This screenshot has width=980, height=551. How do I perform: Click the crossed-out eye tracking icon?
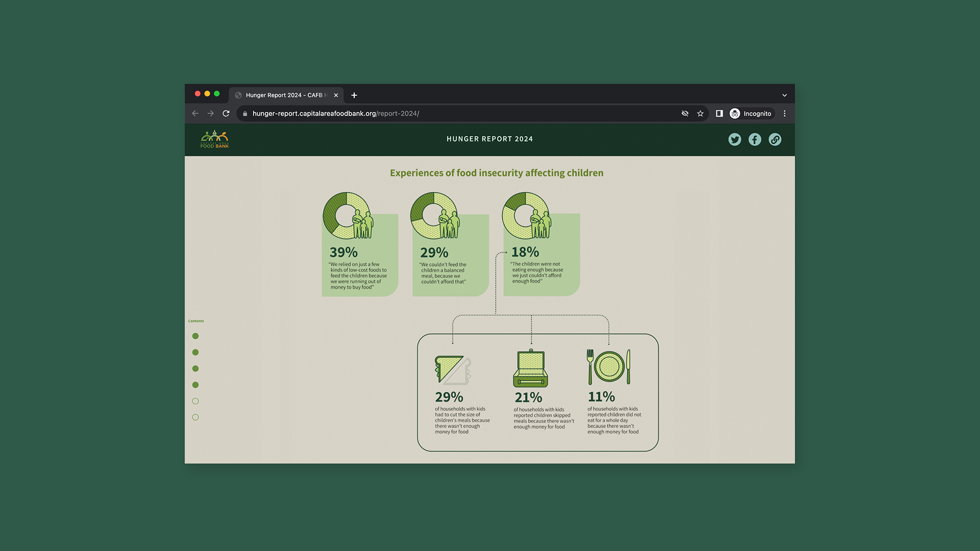(x=685, y=113)
